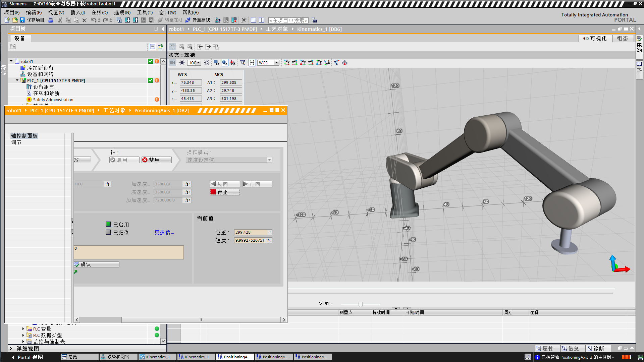Toggle the 已归位 status checkbox
Image resolution: width=644 pixels, height=362 pixels.
point(108,232)
